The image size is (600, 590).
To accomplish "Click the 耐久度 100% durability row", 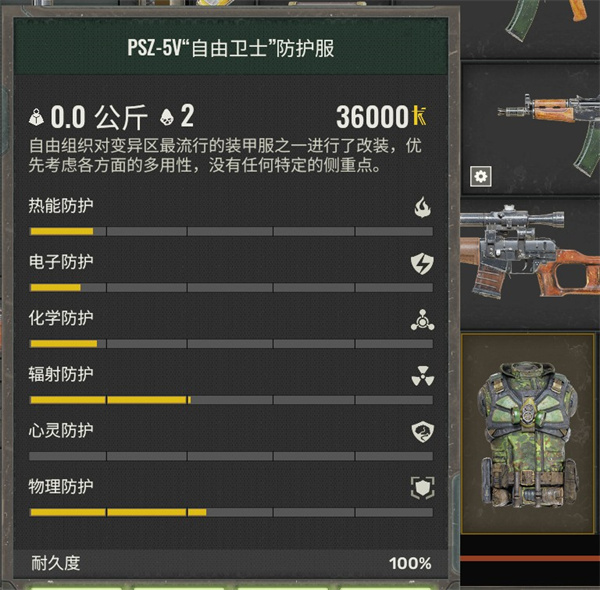I will [231, 563].
